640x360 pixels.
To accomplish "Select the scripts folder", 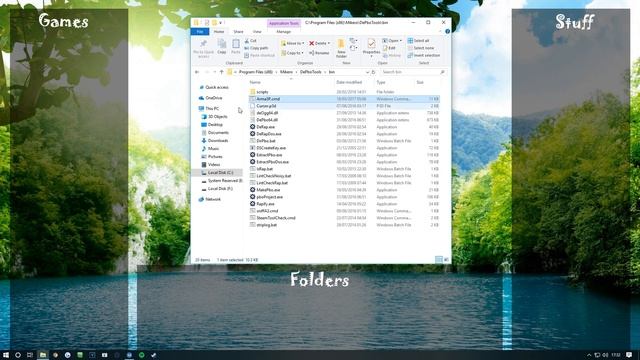I will (262, 92).
